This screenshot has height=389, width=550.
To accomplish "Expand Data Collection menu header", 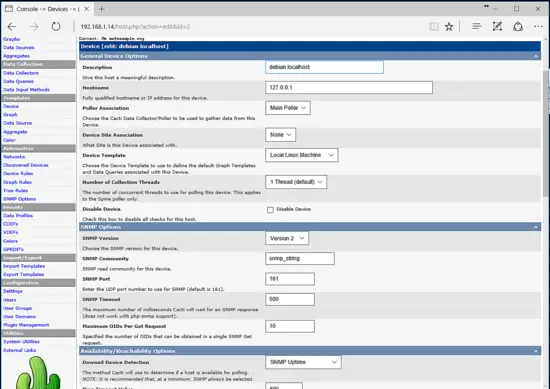I will (38, 64).
